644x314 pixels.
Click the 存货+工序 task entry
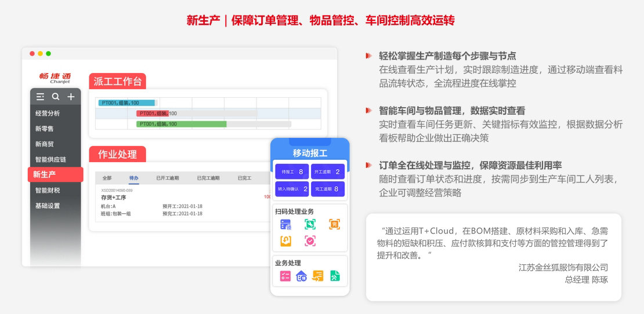114,198
